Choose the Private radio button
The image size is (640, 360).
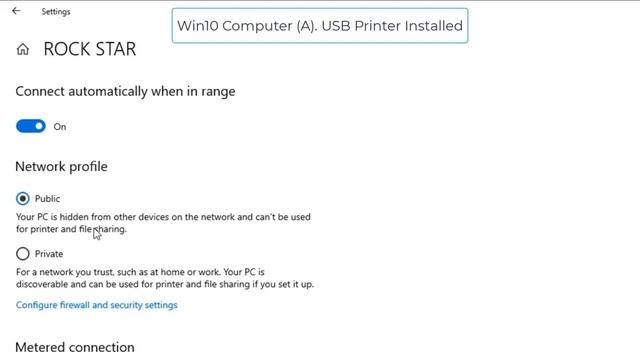[x=23, y=254]
